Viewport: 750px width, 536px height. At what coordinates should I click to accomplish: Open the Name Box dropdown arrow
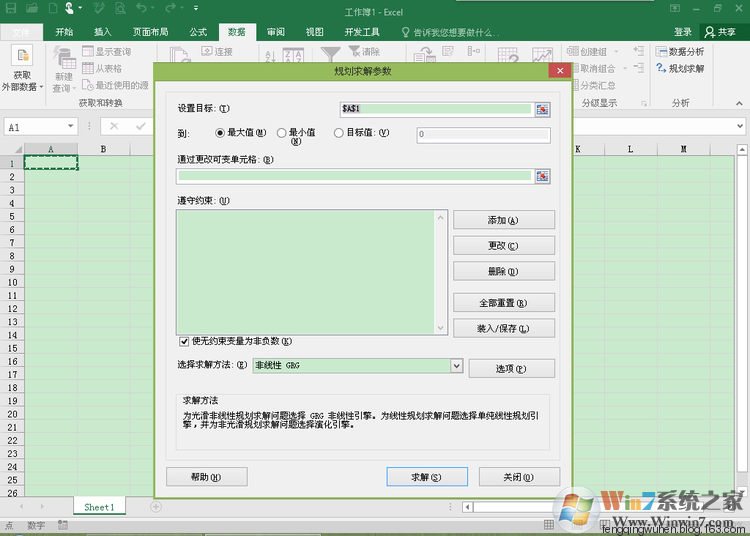pyautogui.click(x=71, y=126)
